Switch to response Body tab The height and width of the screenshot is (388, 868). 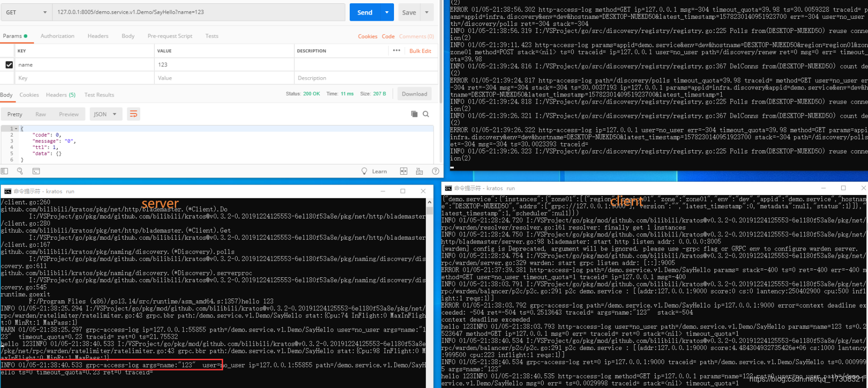click(x=7, y=95)
